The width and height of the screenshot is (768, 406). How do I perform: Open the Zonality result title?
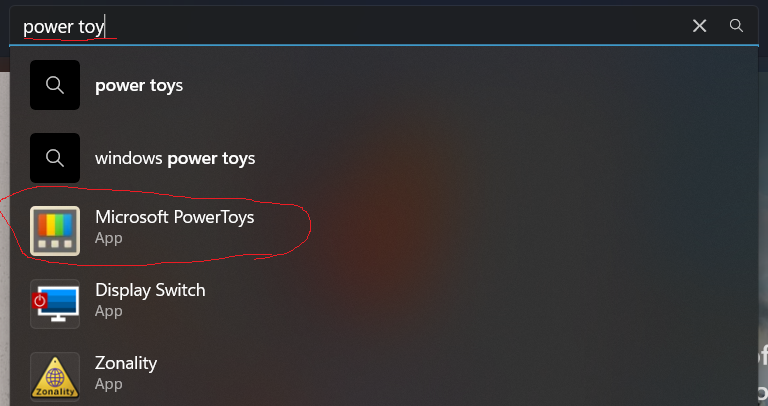(126, 363)
